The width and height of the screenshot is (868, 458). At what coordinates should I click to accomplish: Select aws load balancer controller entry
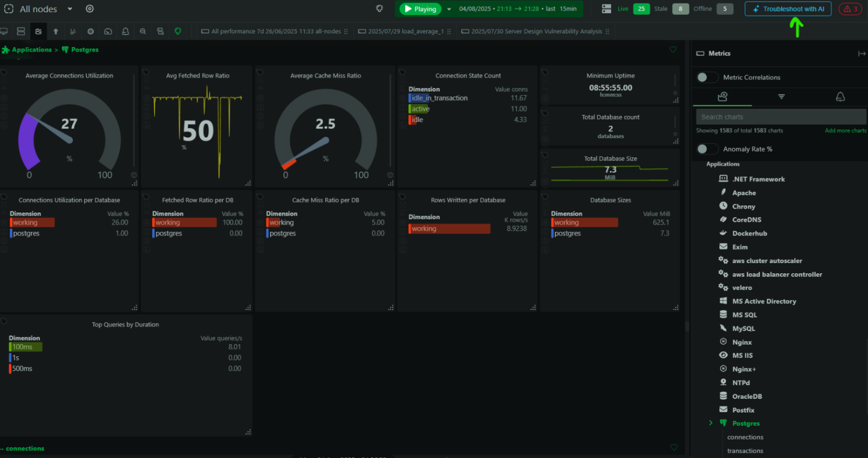(777, 274)
